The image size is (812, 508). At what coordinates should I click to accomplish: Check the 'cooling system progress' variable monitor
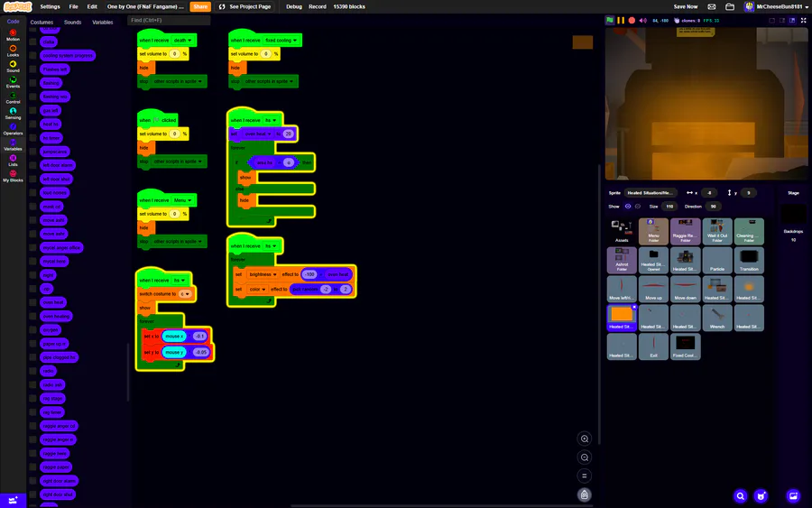tap(32, 55)
